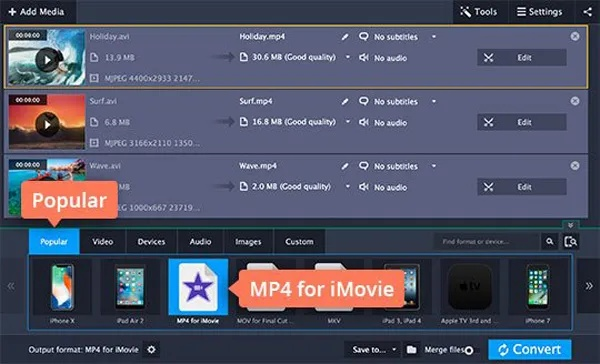Expand quality dropdown for 16.8 MB output
This screenshot has width=600, height=364.
point(347,122)
